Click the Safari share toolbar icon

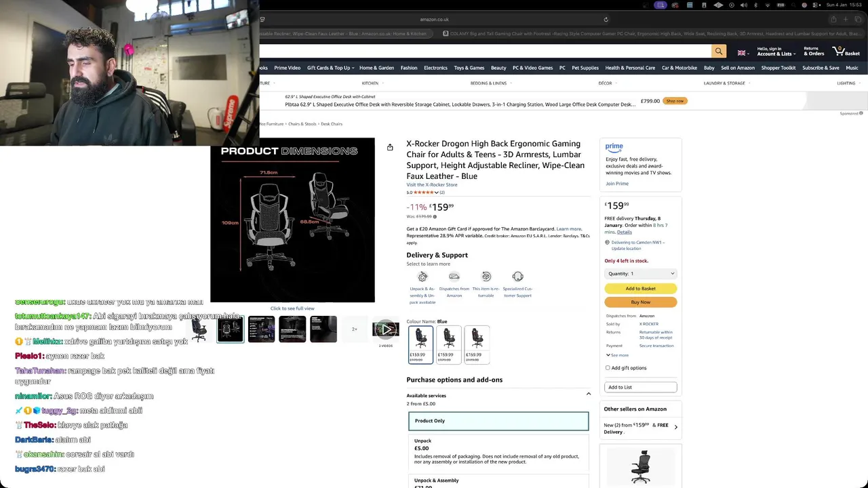833,20
